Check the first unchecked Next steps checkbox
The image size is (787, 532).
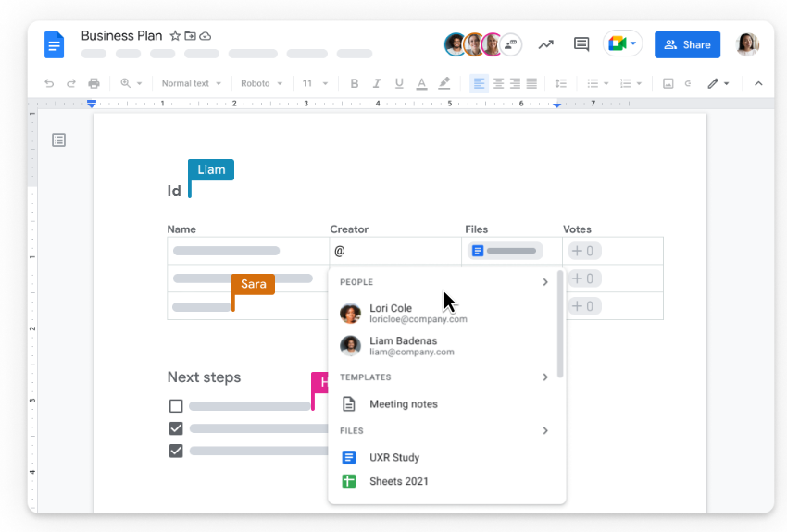pyautogui.click(x=176, y=405)
